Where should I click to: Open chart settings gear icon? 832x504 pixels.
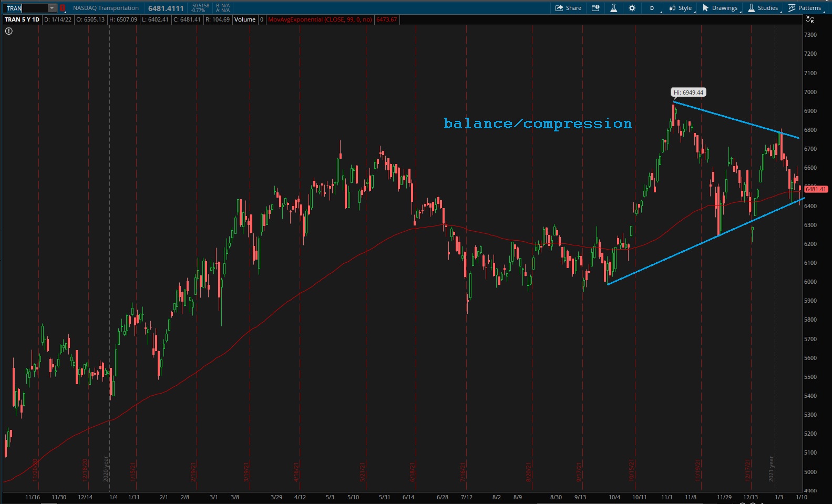[x=632, y=8]
